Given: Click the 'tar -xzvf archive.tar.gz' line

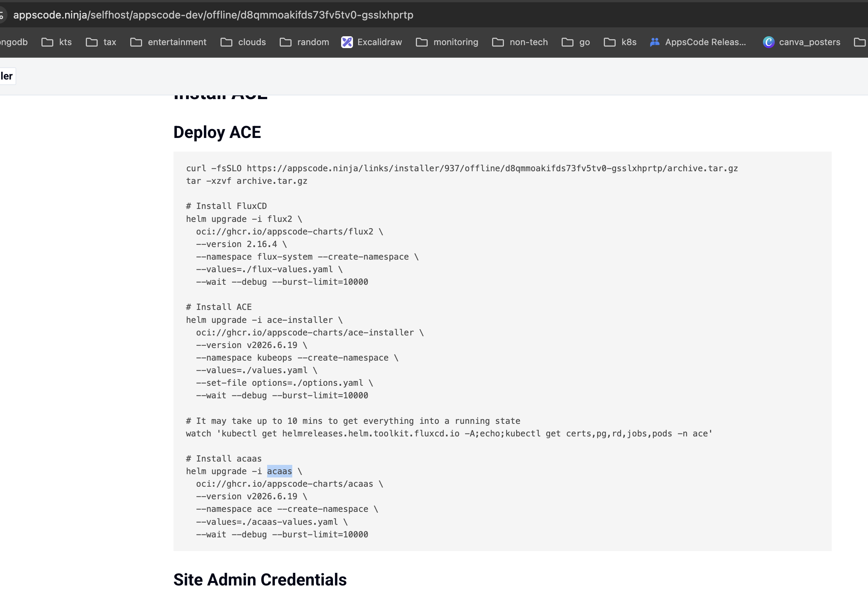Looking at the screenshot, I should [x=246, y=181].
